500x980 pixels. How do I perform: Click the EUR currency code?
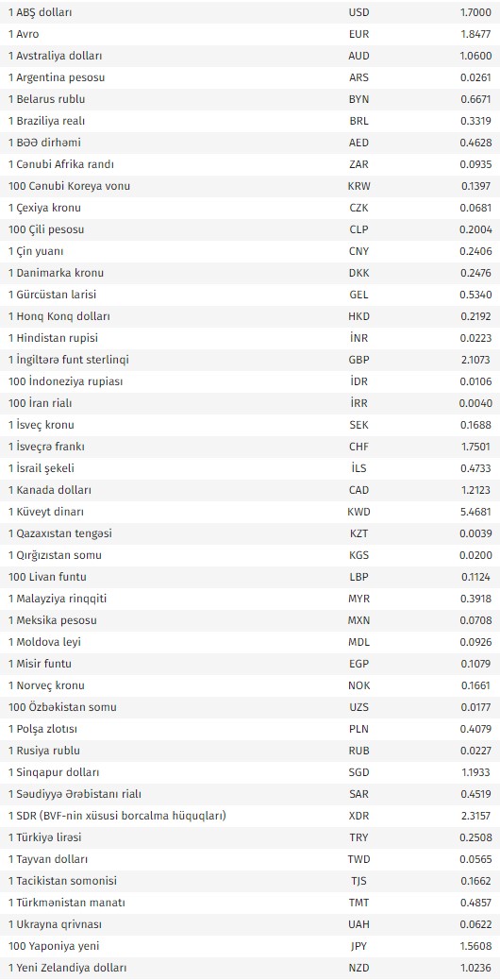coord(358,34)
